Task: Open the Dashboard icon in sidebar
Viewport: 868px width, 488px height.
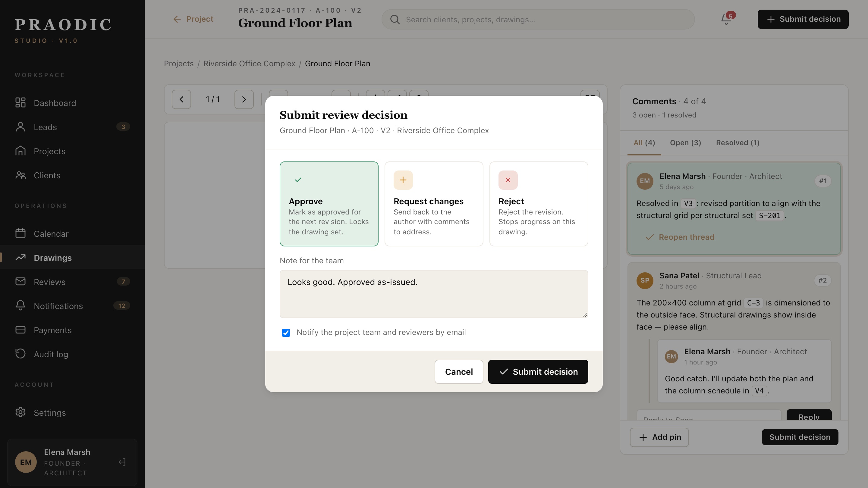Action: click(20, 103)
